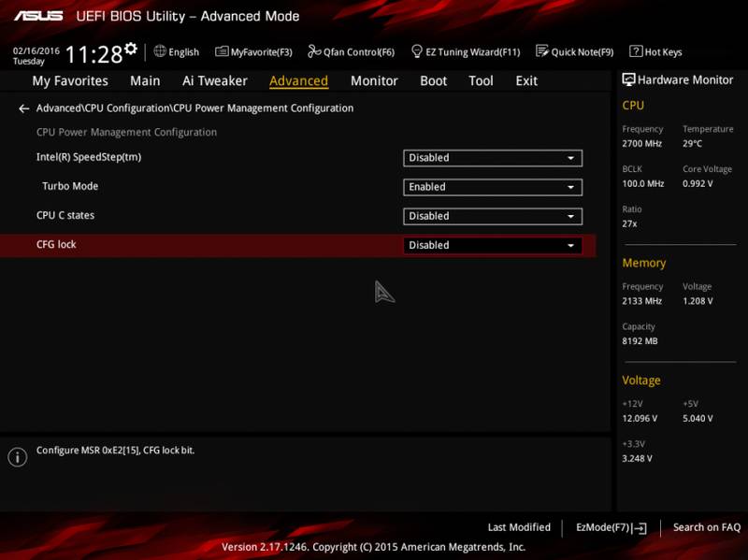
Task: Click the globe language icon
Action: coord(160,51)
